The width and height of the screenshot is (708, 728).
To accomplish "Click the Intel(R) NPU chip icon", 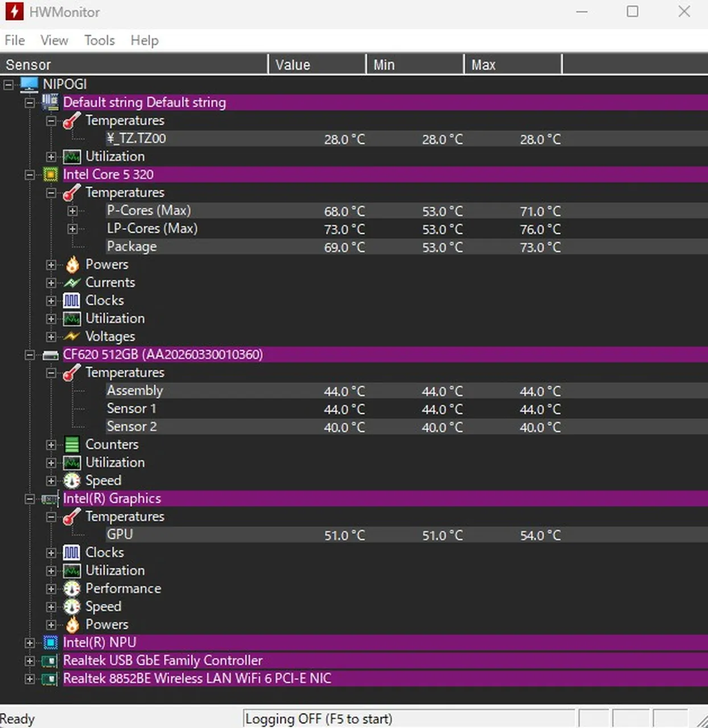I will (x=51, y=643).
